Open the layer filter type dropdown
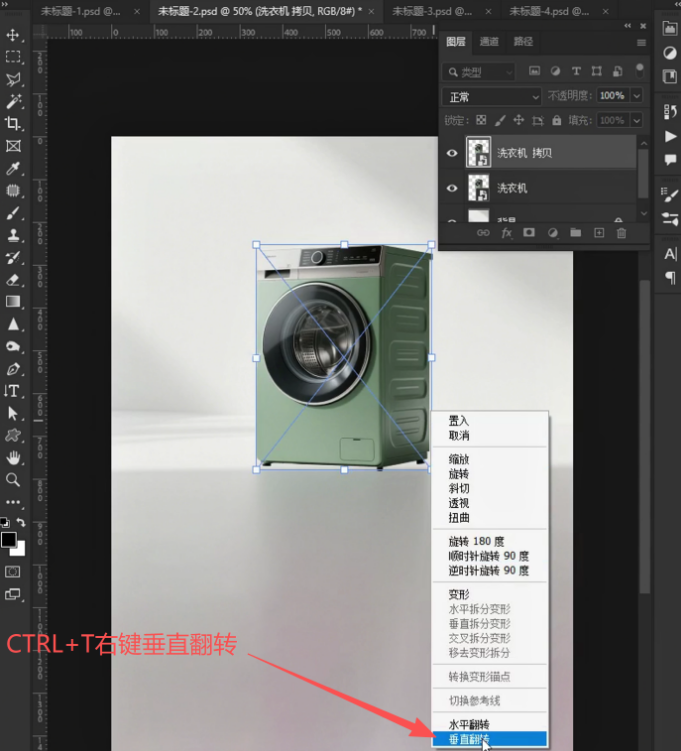Viewport: 681px width, 751px height. click(x=478, y=72)
